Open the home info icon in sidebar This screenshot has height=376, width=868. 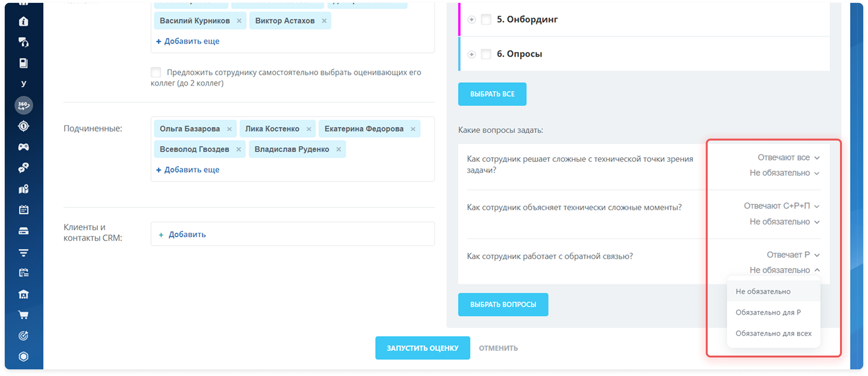point(23,21)
